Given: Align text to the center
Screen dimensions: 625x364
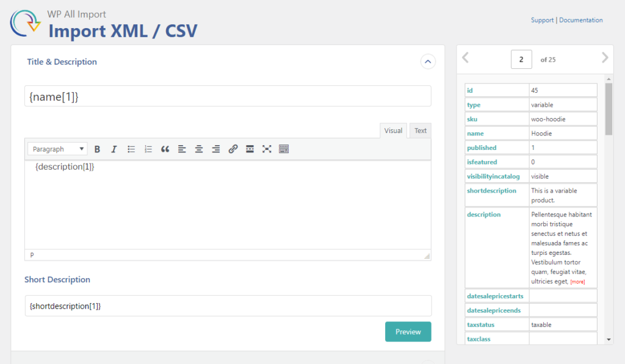Looking at the screenshot, I should click(199, 149).
